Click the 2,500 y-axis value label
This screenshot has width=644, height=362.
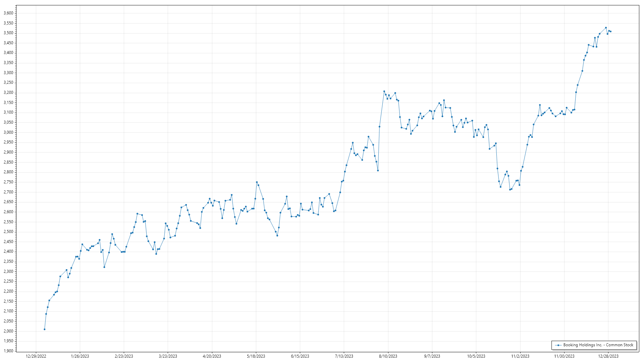pos(8,232)
